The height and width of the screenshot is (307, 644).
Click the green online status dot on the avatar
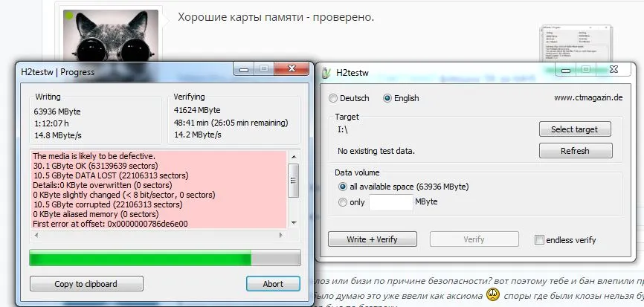69,16
